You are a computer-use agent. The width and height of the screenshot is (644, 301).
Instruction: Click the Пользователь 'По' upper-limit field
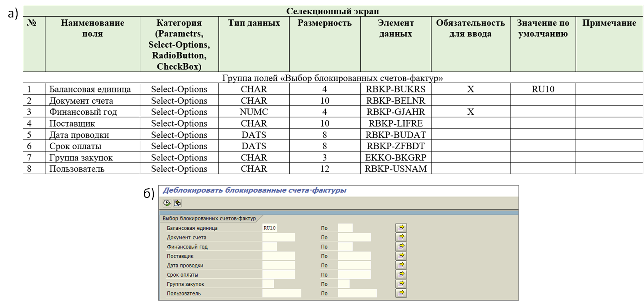[x=357, y=293]
